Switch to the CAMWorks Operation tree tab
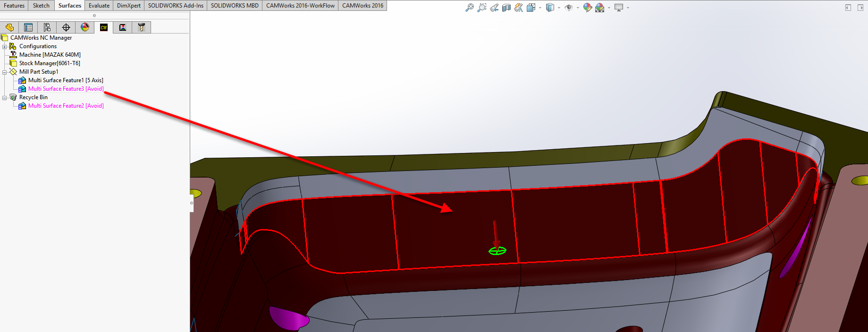This screenshot has height=332, width=868. [x=123, y=27]
